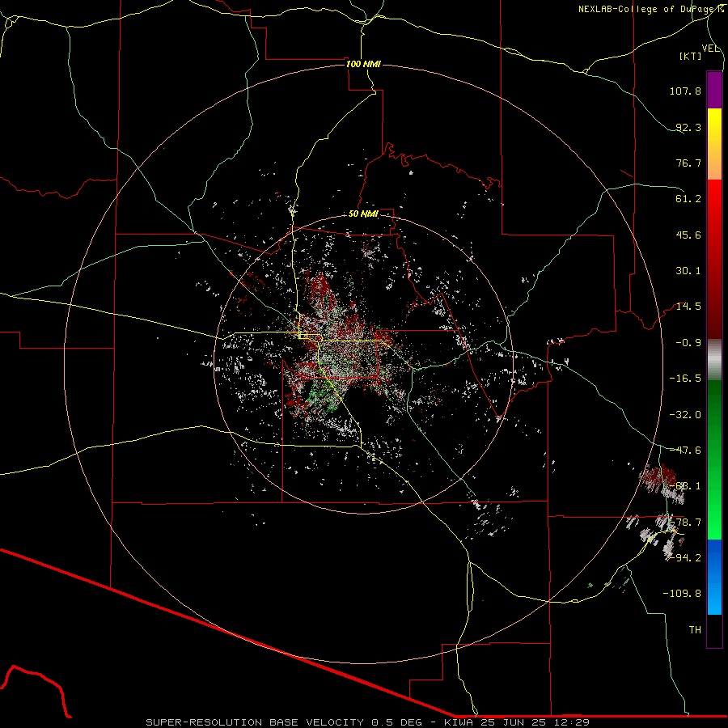728x728 pixels.
Task: Click the -78.7 velocity scale value
Action: coord(685,523)
